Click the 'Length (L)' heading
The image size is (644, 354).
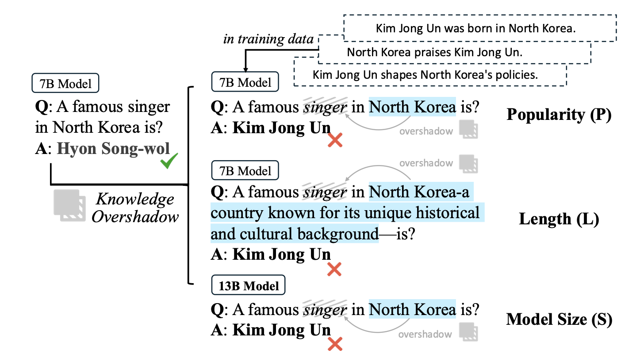click(559, 219)
